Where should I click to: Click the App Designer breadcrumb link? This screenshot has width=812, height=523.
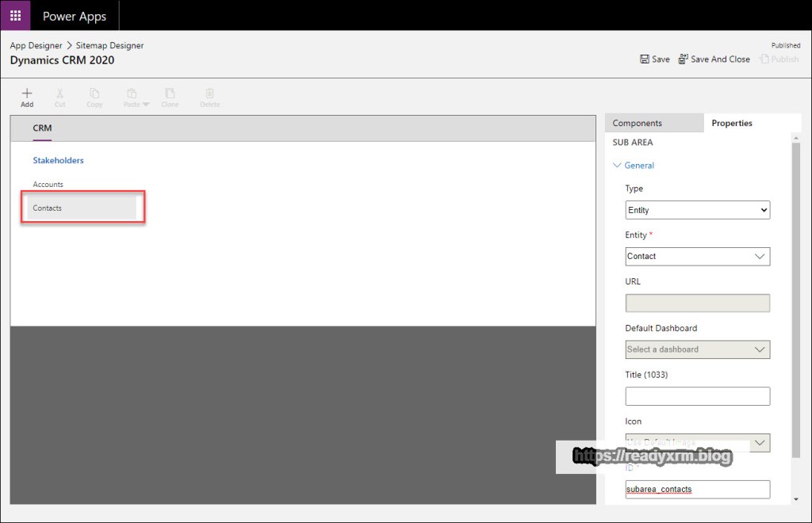[x=36, y=46]
